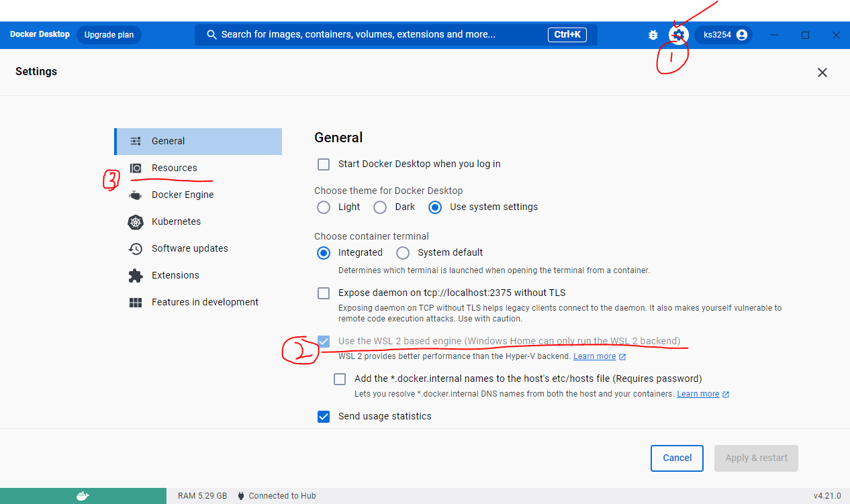Click the whale icon in green status bar
This screenshot has height=504, width=850.
coord(83,496)
